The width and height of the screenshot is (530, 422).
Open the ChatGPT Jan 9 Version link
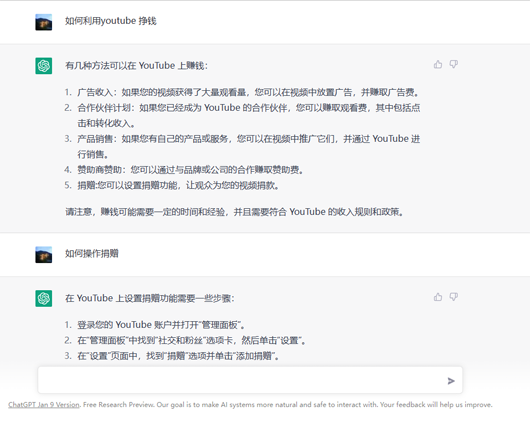coord(44,405)
